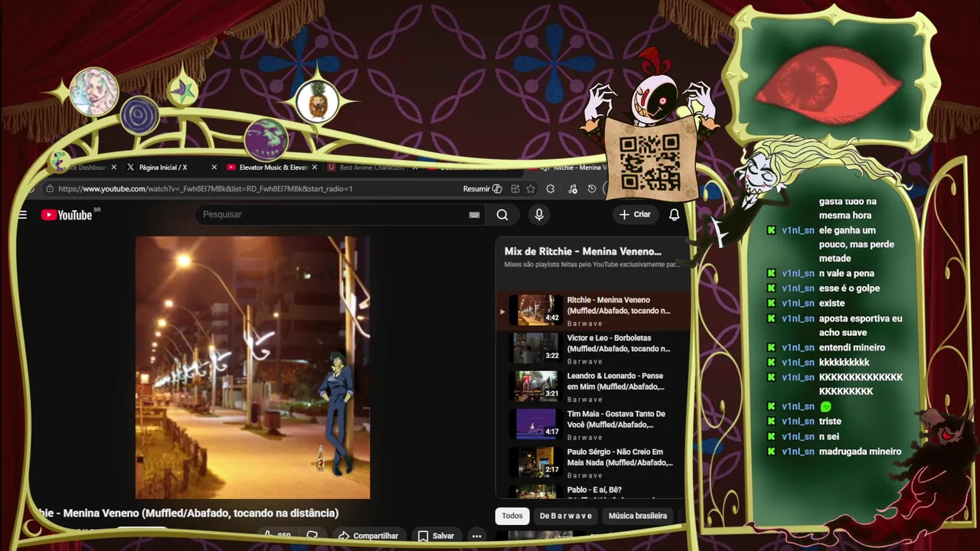Close the Elevator Music tab
The height and width of the screenshot is (551, 980).
[315, 167]
